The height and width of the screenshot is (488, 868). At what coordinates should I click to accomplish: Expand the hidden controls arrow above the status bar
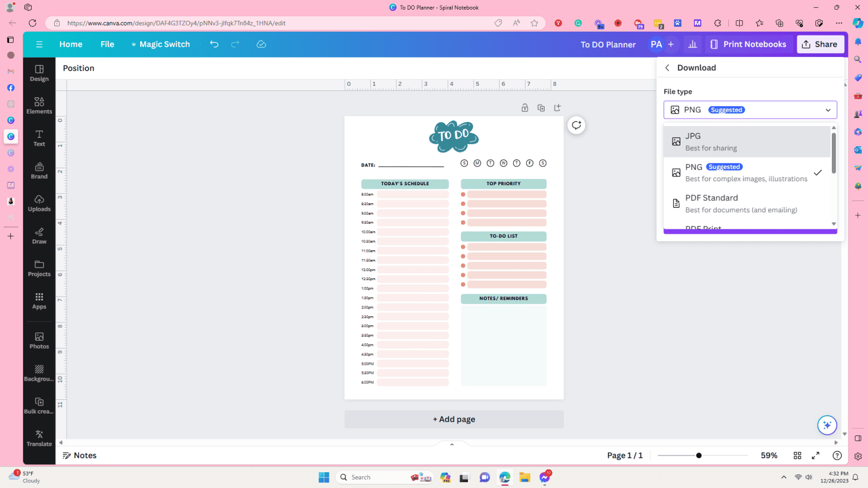[x=452, y=444]
